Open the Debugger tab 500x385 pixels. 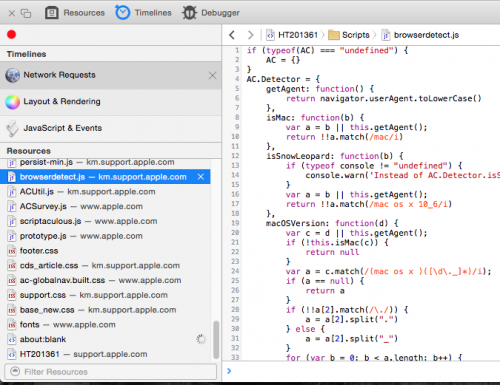coord(211,13)
